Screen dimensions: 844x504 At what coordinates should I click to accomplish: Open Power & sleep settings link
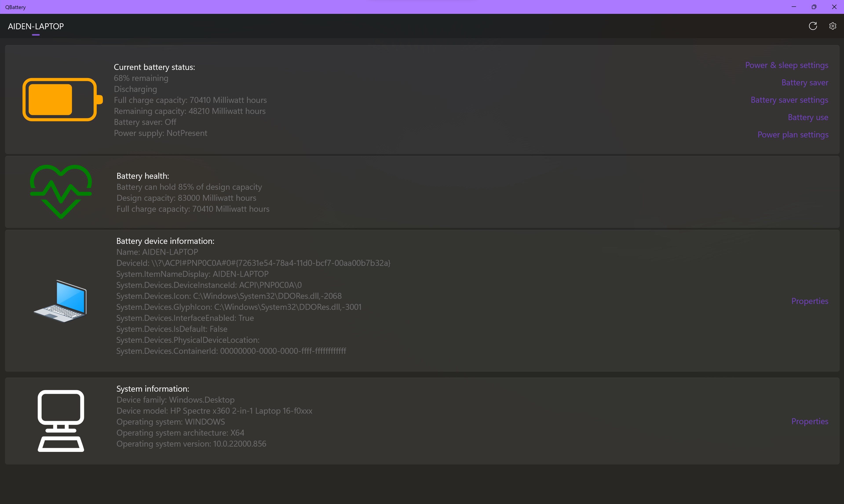tap(786, 65)
